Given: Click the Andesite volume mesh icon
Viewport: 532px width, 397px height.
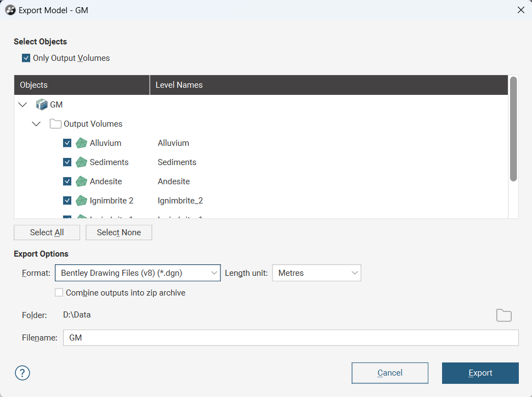Looking at the screenshot, I should [81, 182].
